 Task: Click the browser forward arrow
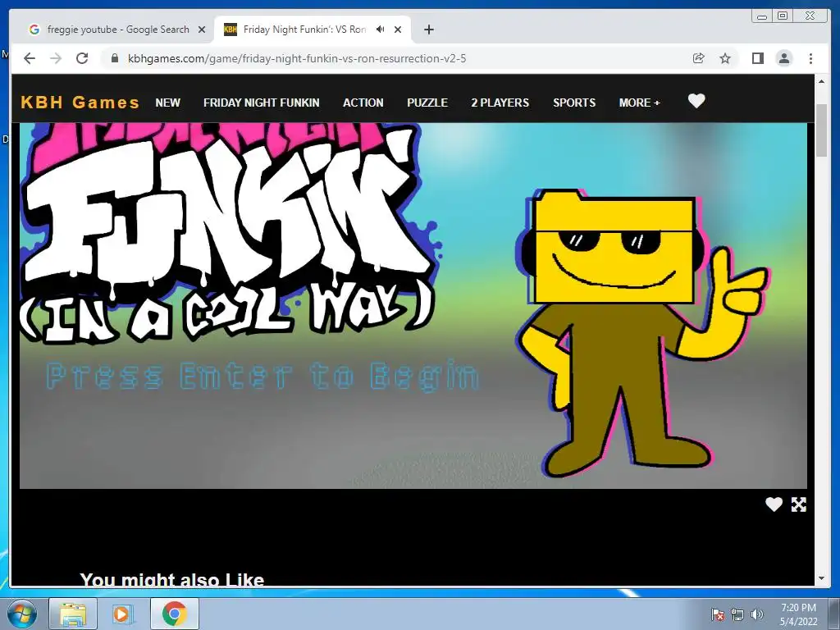[x=56, y=58]
